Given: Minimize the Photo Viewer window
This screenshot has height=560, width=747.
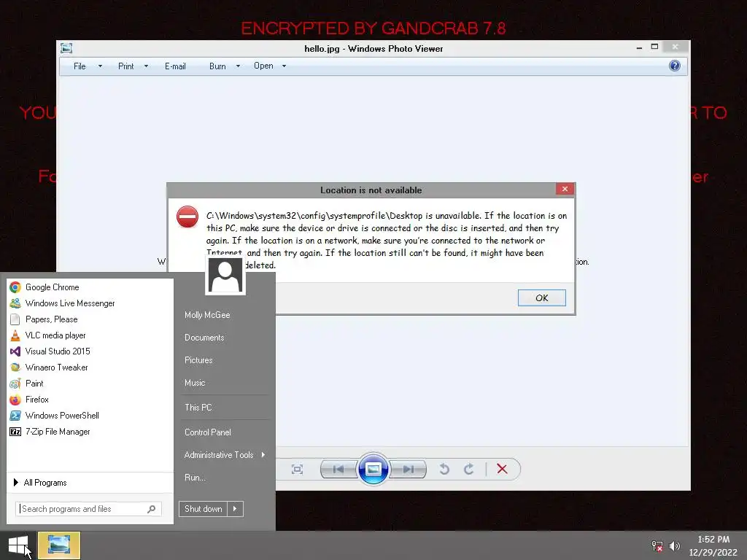Looking at the screenshot, I should (x=639, y=47).
